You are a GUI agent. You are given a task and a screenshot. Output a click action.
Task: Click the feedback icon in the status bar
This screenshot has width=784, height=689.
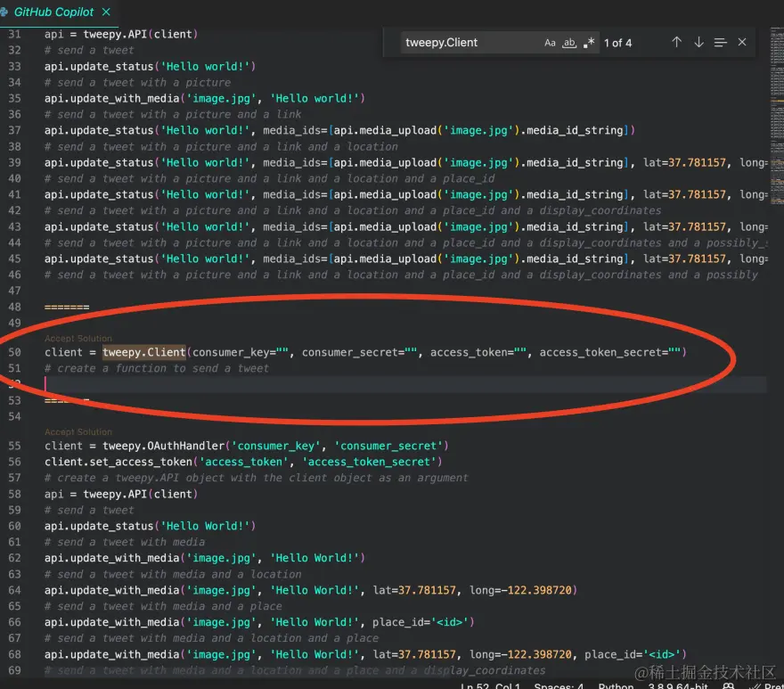pos(729,686)
